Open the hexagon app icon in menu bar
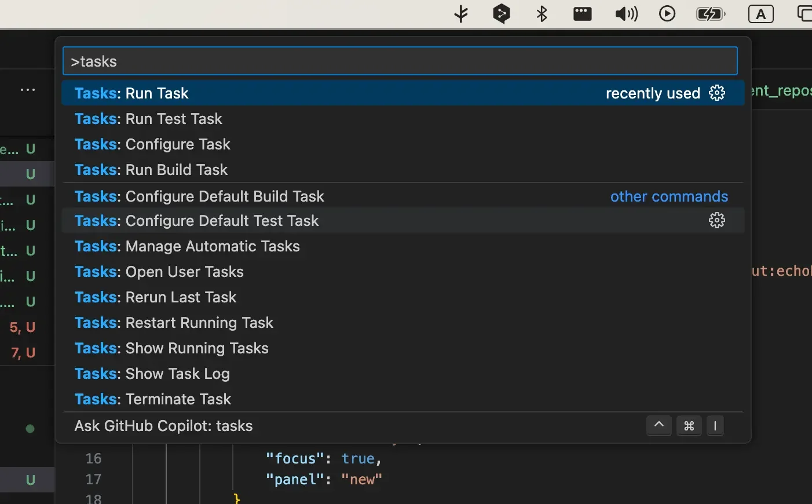The height and width of the screenshot is (504, 812). click(x=502, y=14)
